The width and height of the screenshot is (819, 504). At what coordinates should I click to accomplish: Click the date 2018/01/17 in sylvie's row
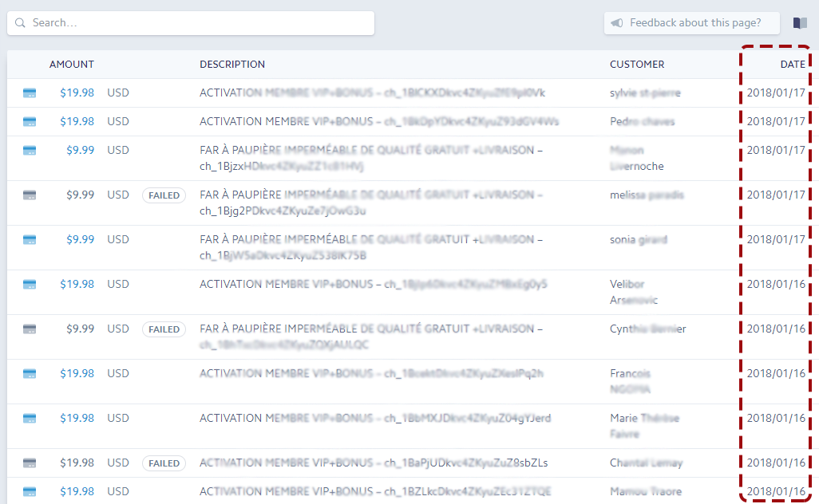point(776,93)
